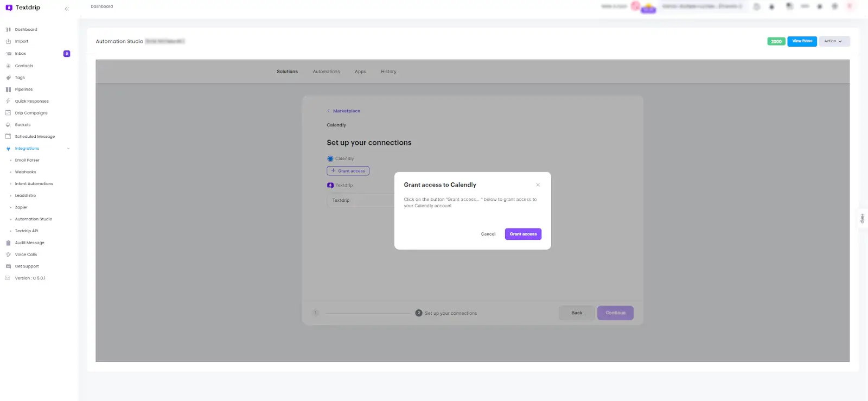Open Zapier integration submenu item
Image resolution: width=868 pixels, height=401 pixels.
21,207
